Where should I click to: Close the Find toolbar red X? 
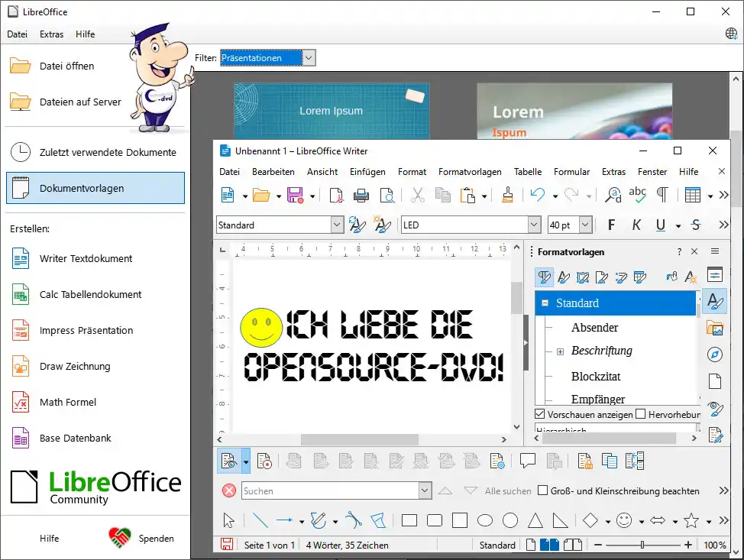[x=228, y=490]
